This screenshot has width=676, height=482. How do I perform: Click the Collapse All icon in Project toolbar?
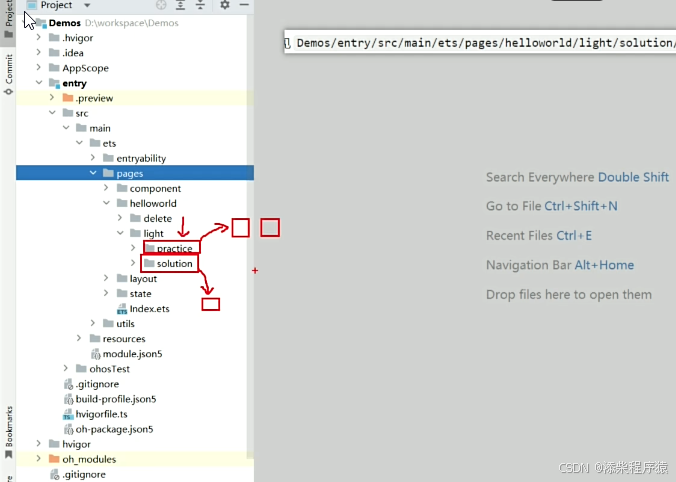pos(200,5)
